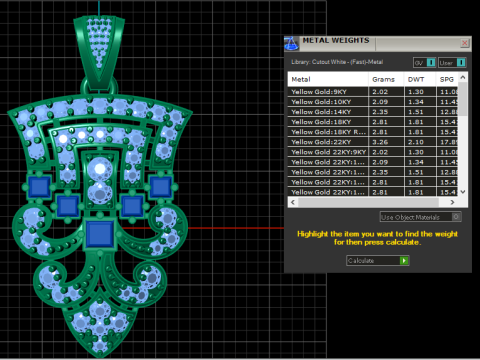
Task: Select the Yellow Gold:18KY row
Action: pos(373,122)
